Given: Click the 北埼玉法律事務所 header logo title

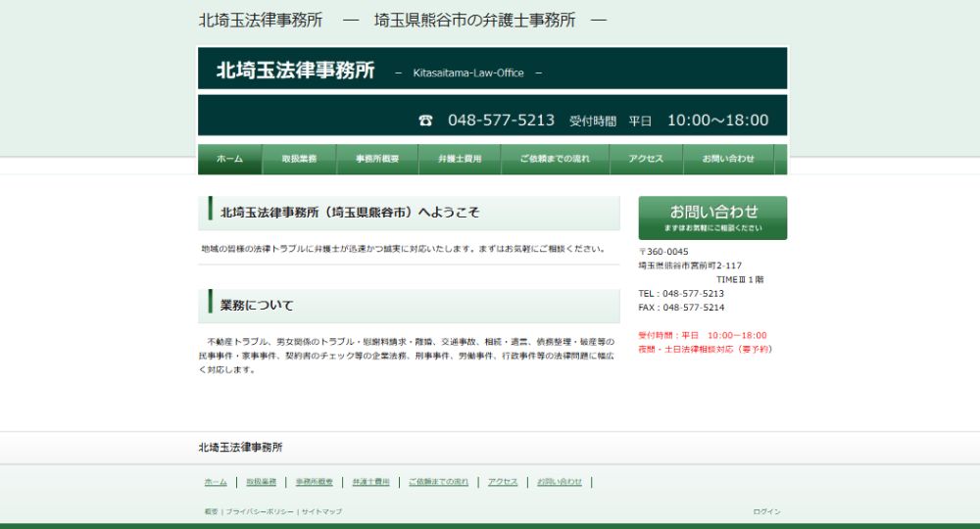Looking at the screenshot, I should coord(295,71).
